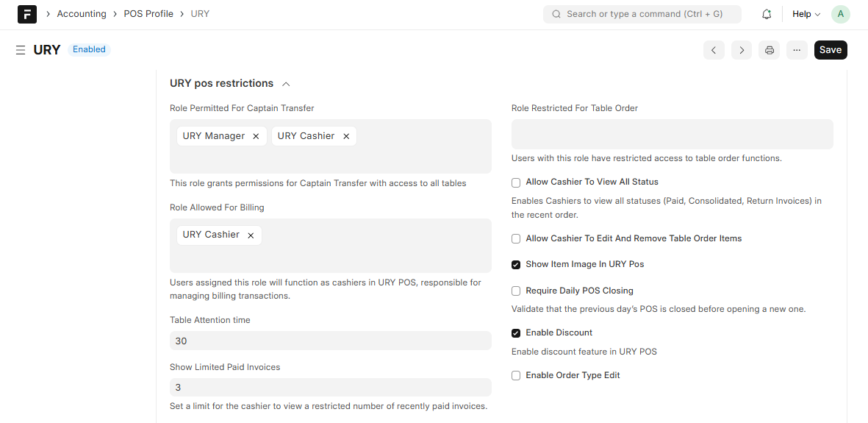Open the three-dots more actions menu
This screenshot has width=868, height=423.
tap(797, 50)
